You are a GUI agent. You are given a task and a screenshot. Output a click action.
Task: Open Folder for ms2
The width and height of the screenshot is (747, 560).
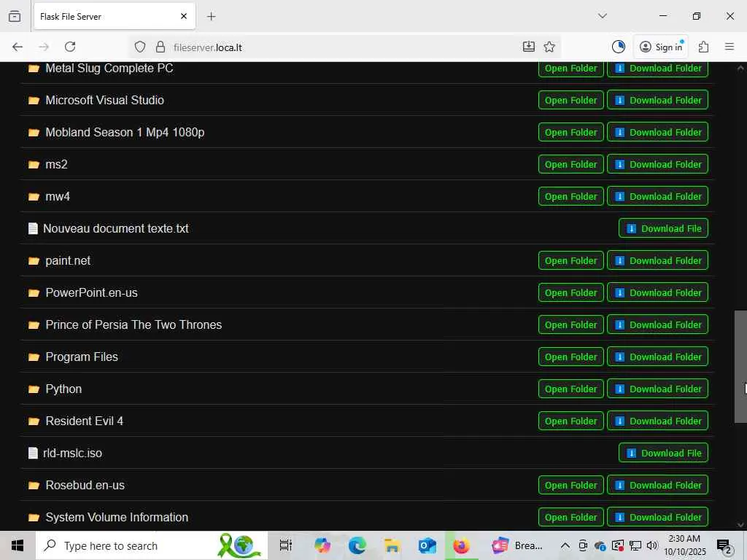coord(570,164)
